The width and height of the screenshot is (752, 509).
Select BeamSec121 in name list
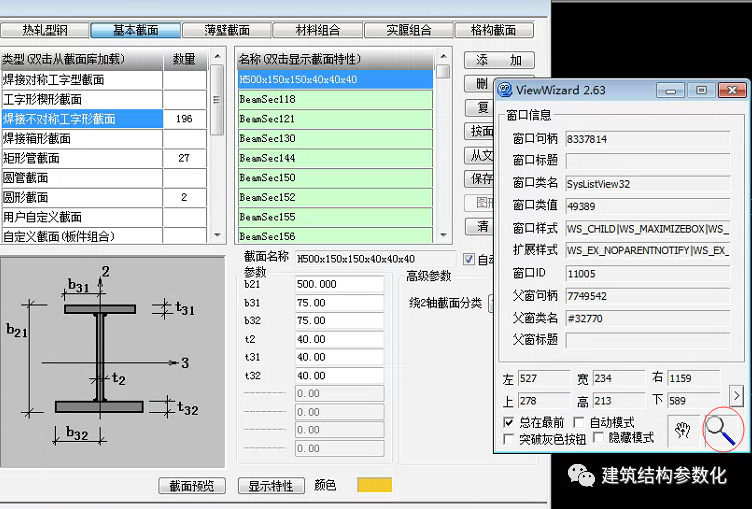335,119
